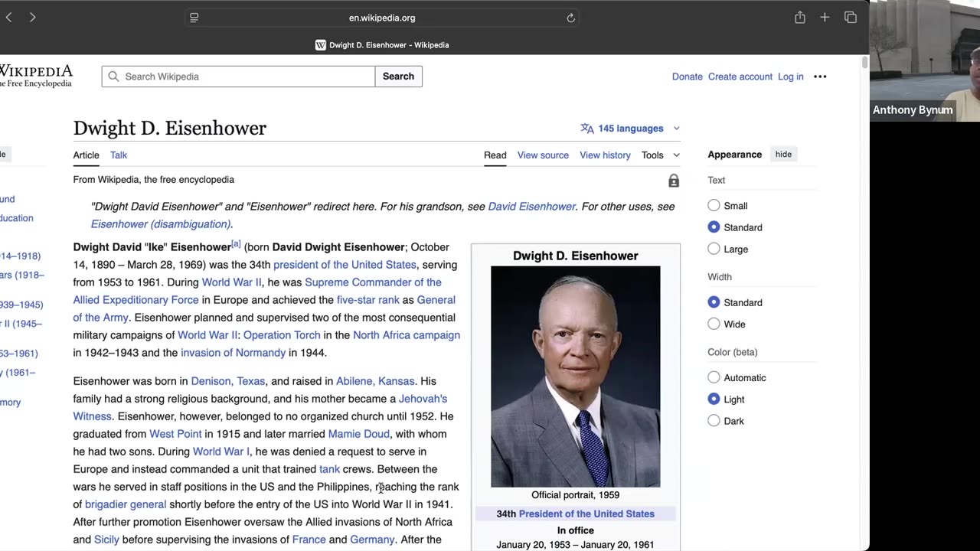Open the Supreme Commander of the Allied link
980x551 pixels.
tap(257, 291)
